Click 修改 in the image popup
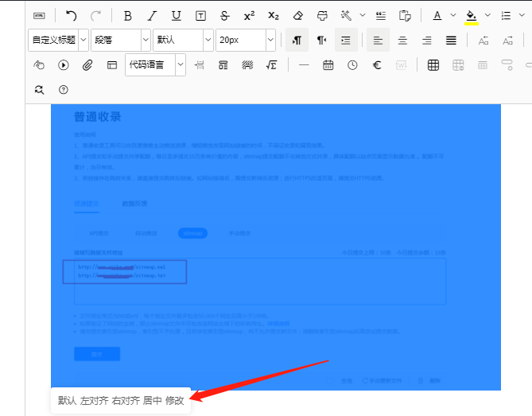Screen dimensions: 532x416 tap(174, 401)
